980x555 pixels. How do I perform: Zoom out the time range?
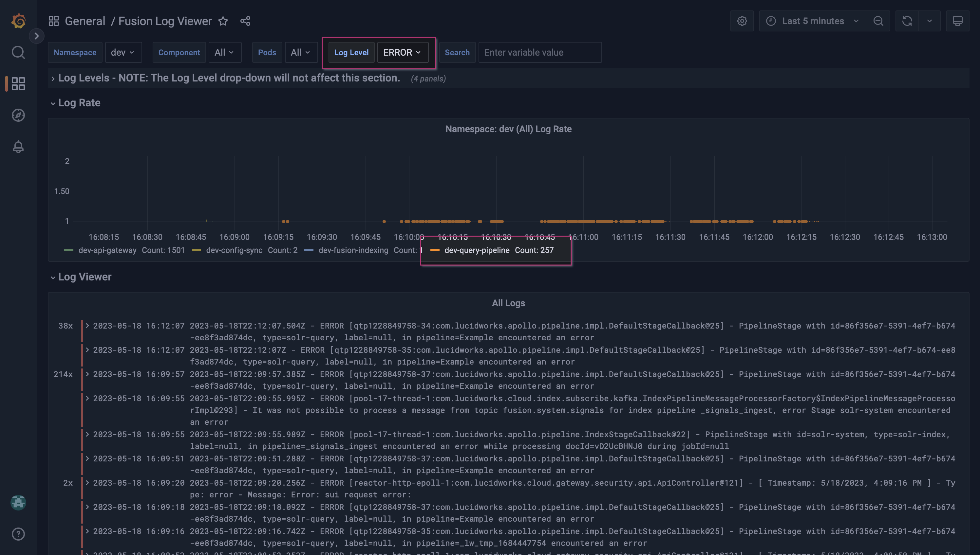coord(878,21)
